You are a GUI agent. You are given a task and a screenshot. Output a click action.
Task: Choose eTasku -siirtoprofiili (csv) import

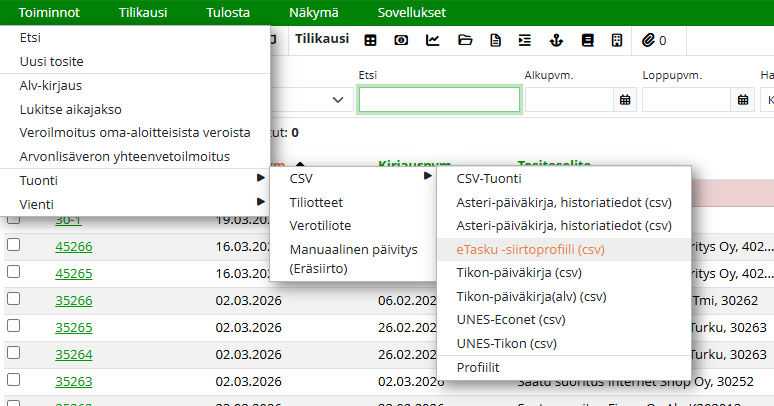tap(530, 249)
